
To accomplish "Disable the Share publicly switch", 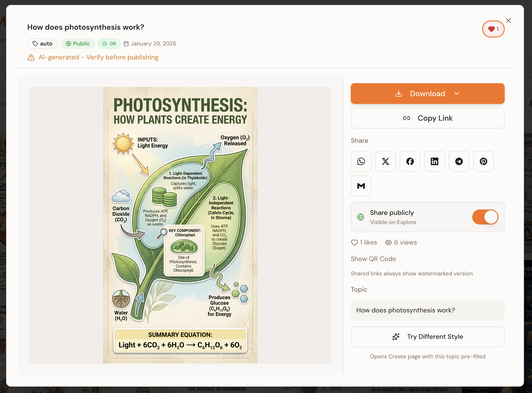I will (x=485, y=217).
